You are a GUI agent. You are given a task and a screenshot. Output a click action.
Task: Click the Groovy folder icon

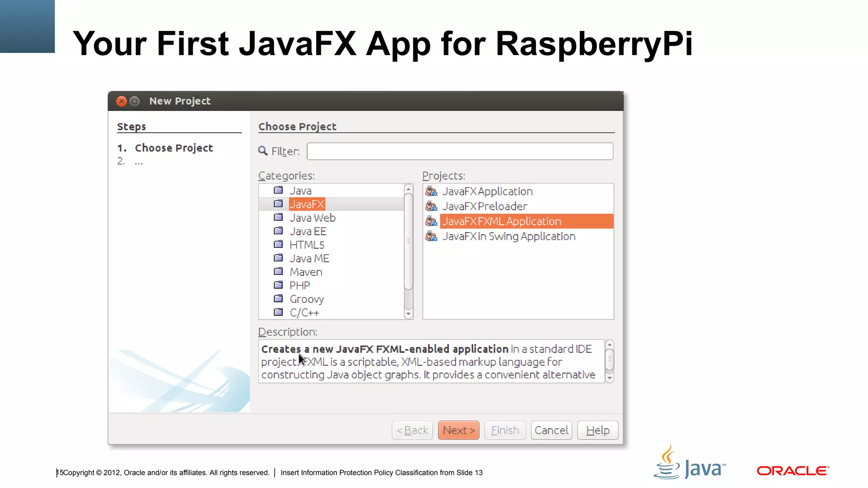point(278,299)
